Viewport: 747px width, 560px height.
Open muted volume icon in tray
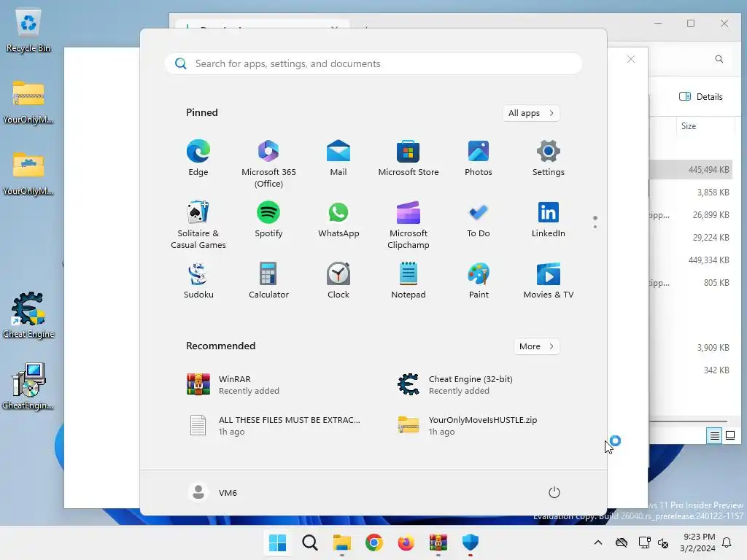tap(662, 542)
